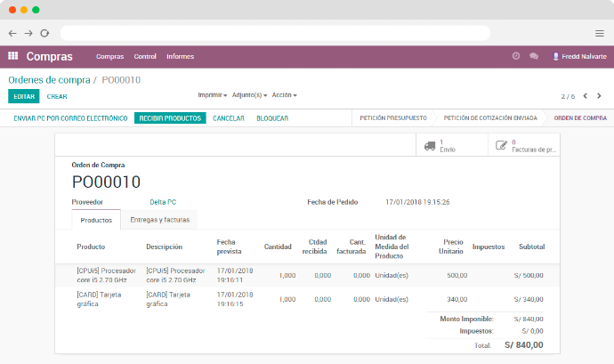Viewport: 614px width, 364px height.
Task: Open the conversations chat icon
Action: (534, 56)
